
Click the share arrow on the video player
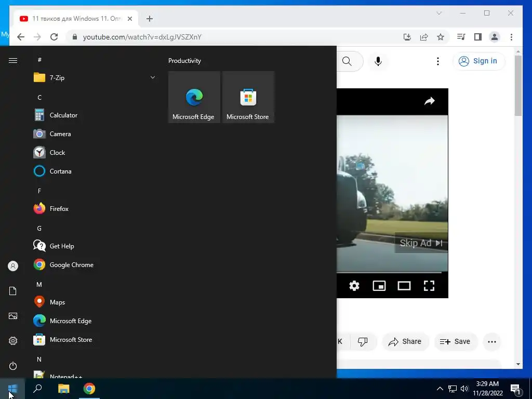click(x=430, y=101)
